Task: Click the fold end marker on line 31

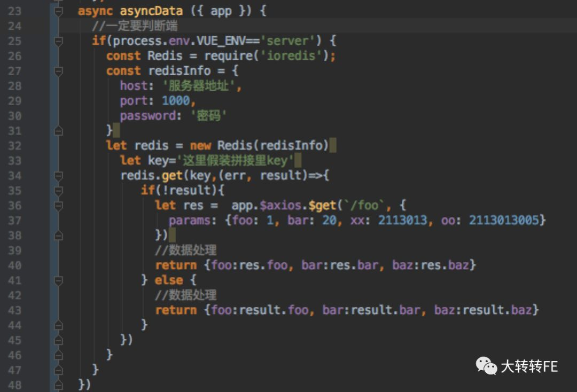Action: tap(59, 131)
